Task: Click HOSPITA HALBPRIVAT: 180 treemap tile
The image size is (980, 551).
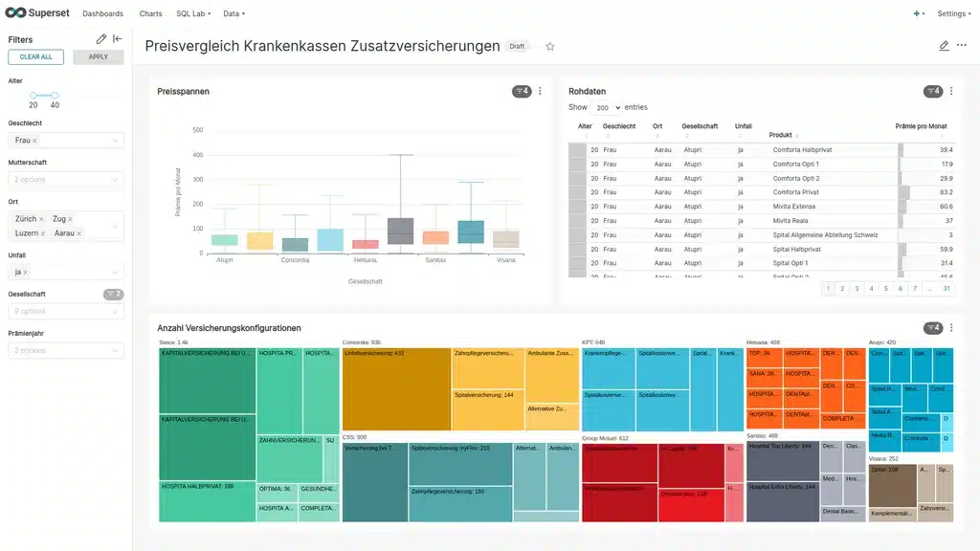Action: pos(207,501)
